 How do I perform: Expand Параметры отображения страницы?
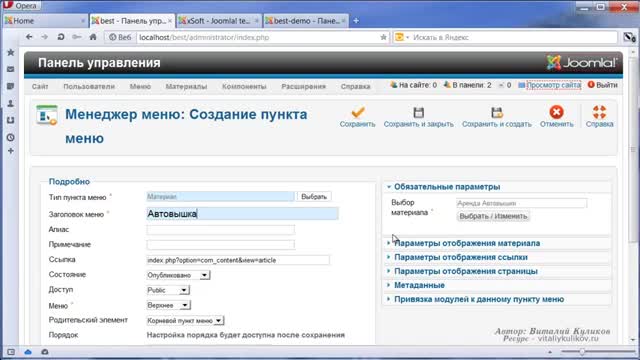(x=466, y=271)
